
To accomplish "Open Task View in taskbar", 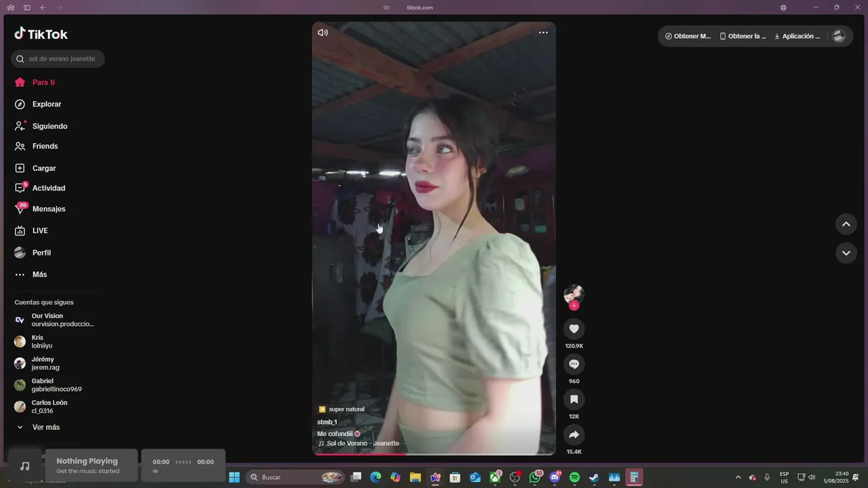I will tap(356, 477).
